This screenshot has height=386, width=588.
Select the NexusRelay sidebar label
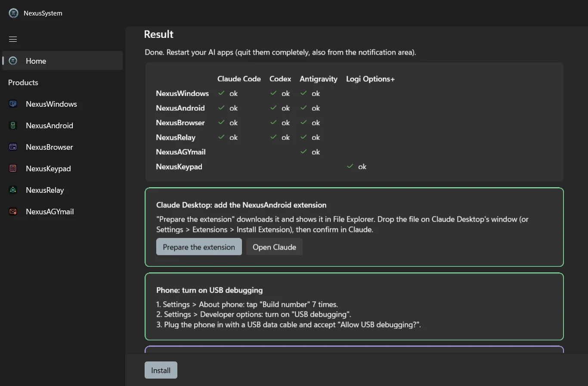click(45, 190)
